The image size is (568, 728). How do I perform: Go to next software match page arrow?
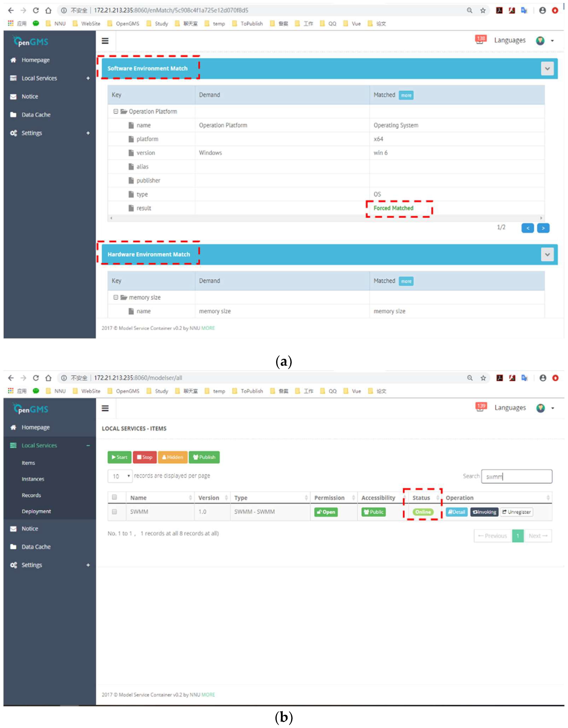pyautogui.click(x=543, y=228)
